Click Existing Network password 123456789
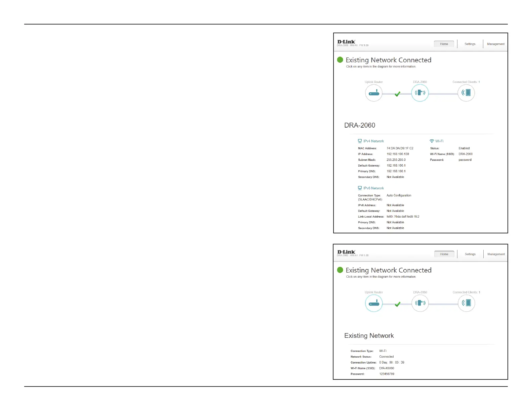Viewport: 532px width, 411px height. [387, 374]
